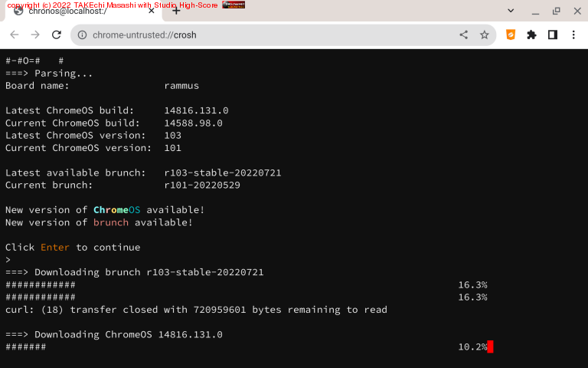588x368 pixels.
Task: Click the browser forward arrow
Action: (x=34, y=34)
